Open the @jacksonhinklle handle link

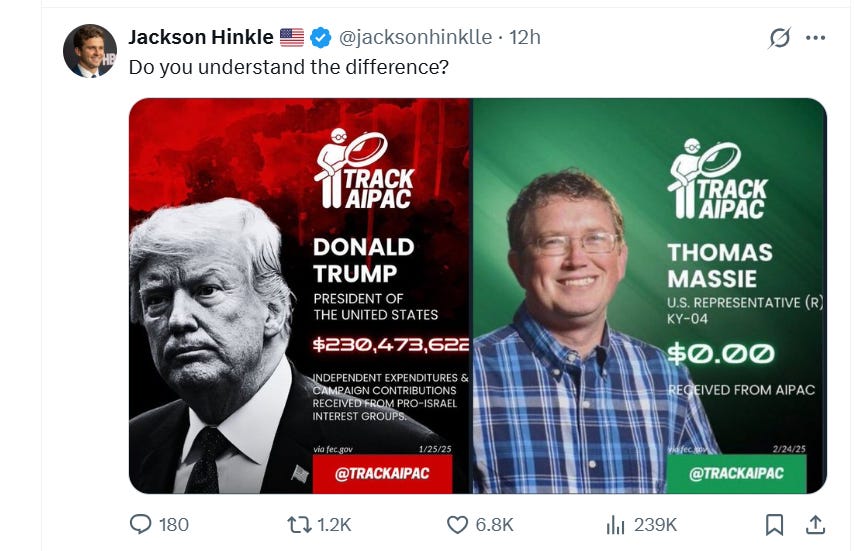pos(416,37)
